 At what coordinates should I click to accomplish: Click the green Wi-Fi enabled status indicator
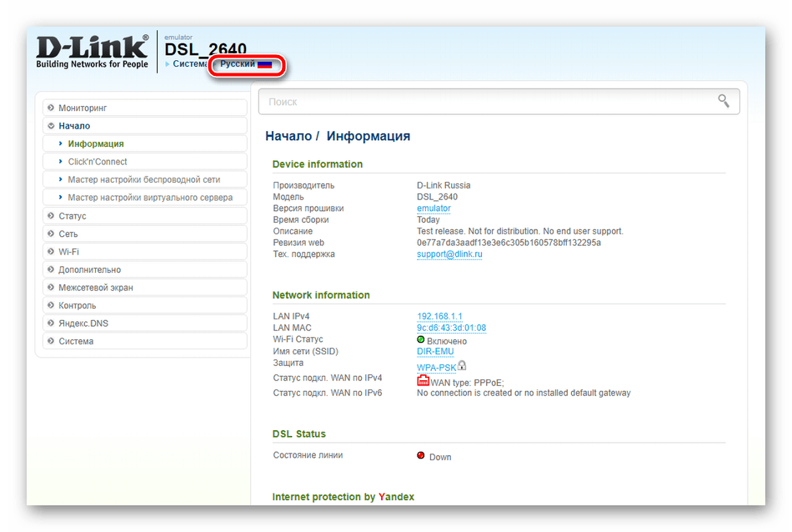[420, 340]
